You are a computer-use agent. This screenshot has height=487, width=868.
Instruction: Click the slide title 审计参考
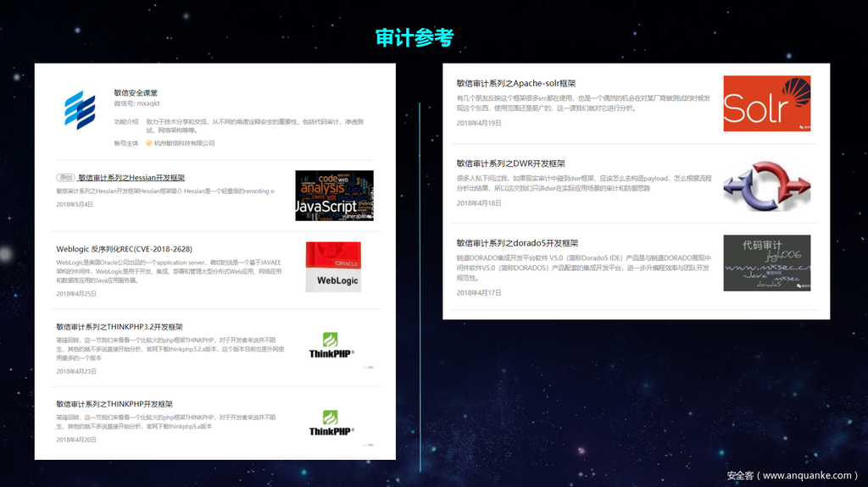[415, 37]
